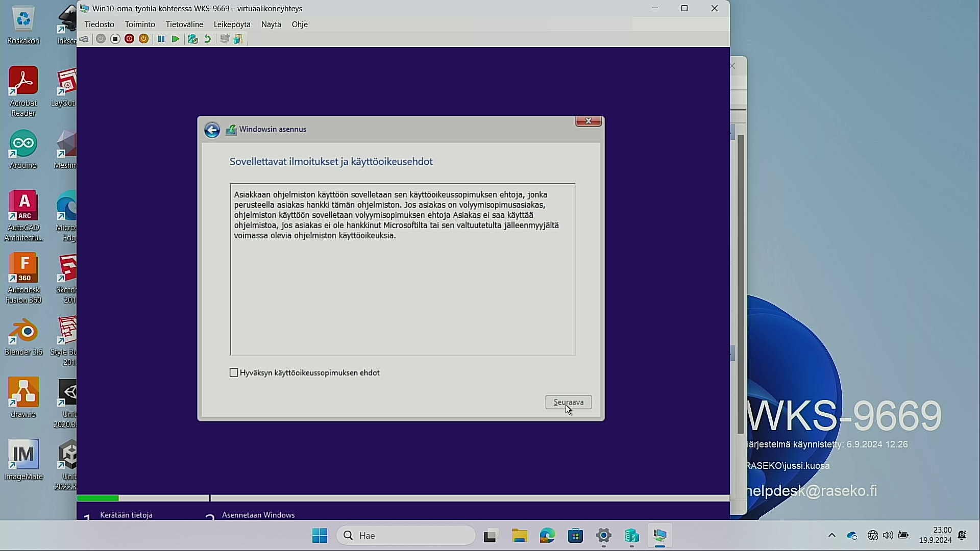980x551 pixels.
Task: Open the volume control in the tray
Action: point(888,536)
